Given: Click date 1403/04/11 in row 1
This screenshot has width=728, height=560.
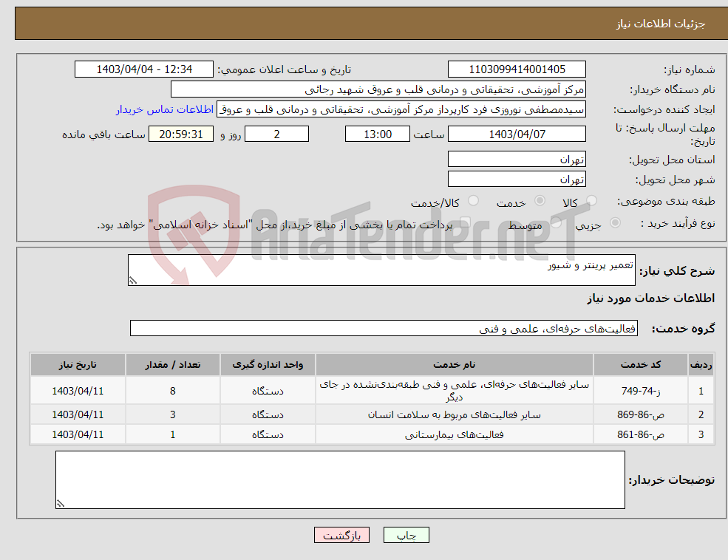Looking at the screenshot, I should pos(78,391).
